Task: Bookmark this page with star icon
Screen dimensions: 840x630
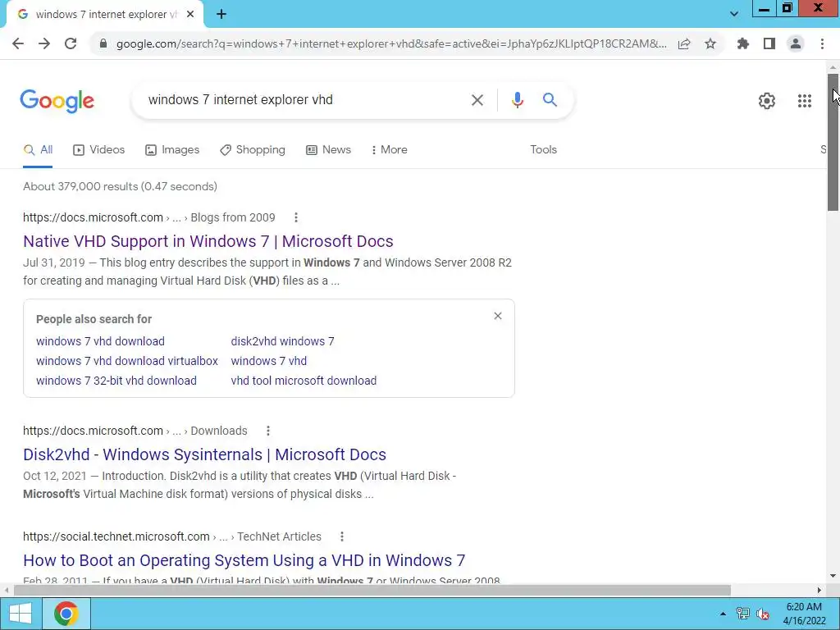Action: pyautogui.click(x=710, y=44)
